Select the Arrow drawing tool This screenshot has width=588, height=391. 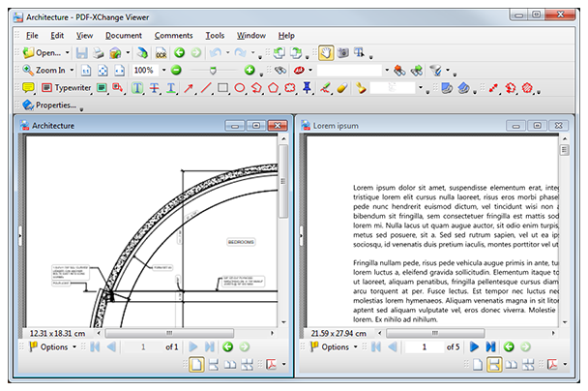pyautogui.click(x=189, y=88)
